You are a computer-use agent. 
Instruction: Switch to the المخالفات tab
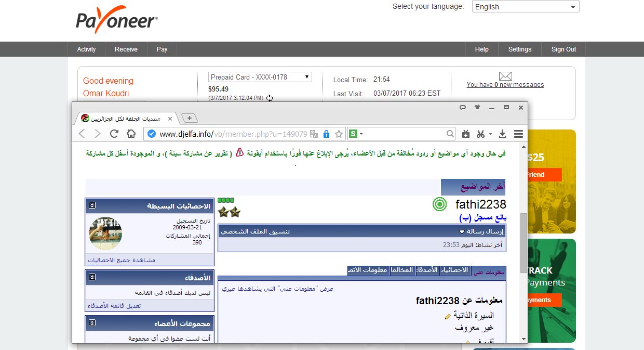tap(401, 270)
